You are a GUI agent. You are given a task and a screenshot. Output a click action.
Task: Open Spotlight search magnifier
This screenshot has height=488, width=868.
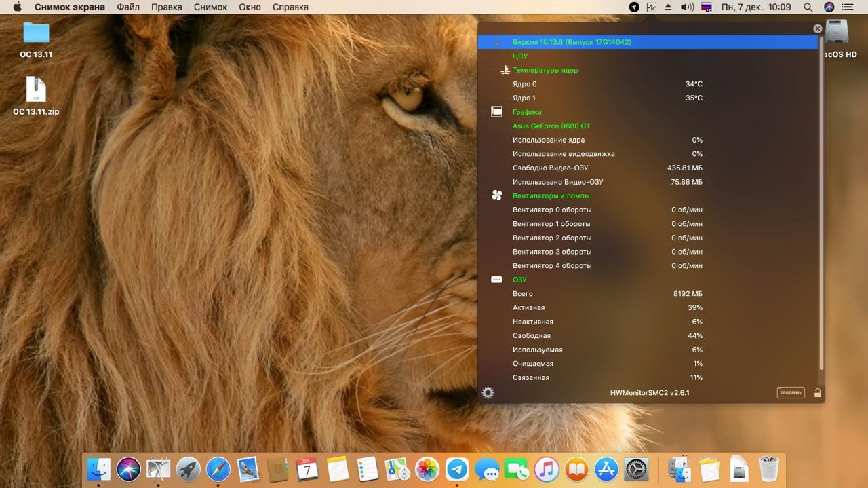tap(808, 7)
